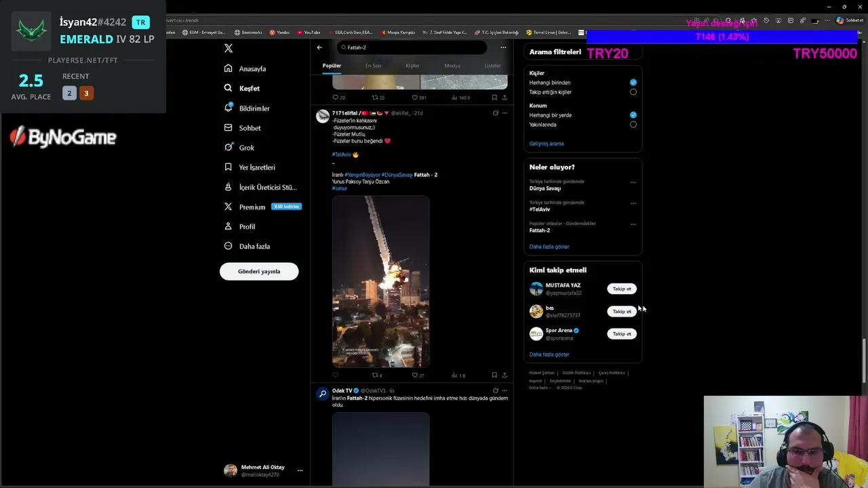Open Grok from the sidebar
Screen dimensions: 868x488
coord(239,148)
